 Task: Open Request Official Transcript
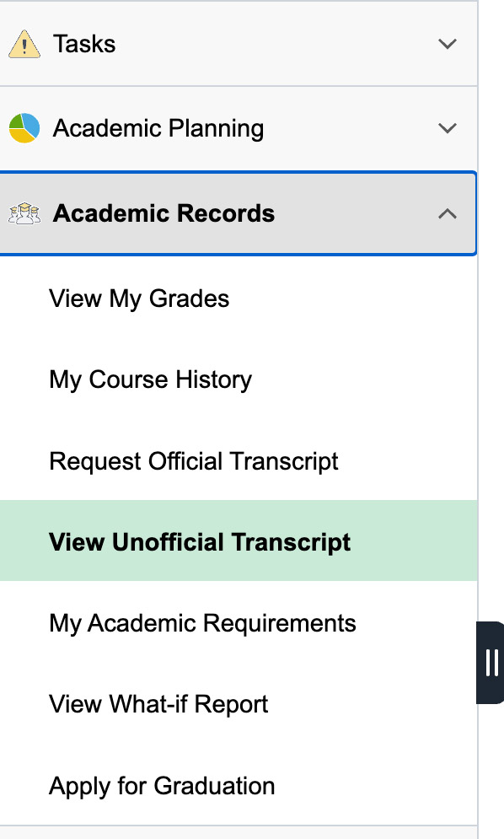(x=194, y=461)
